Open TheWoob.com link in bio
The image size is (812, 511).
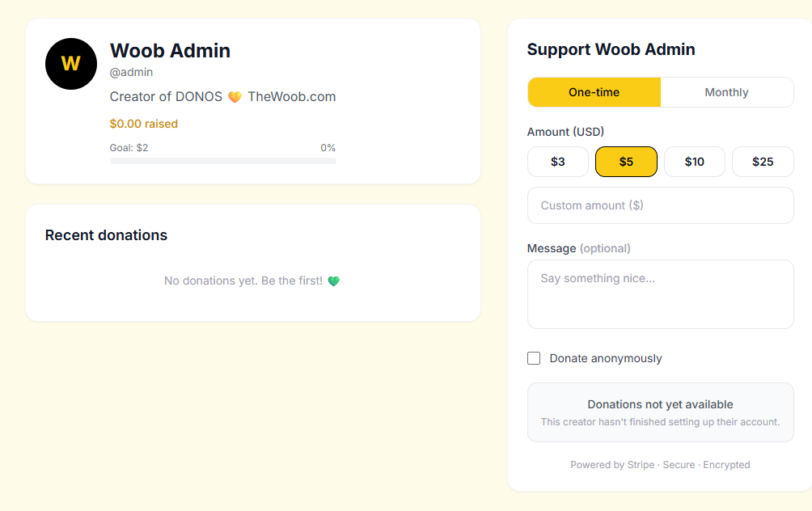click(291, 97)
